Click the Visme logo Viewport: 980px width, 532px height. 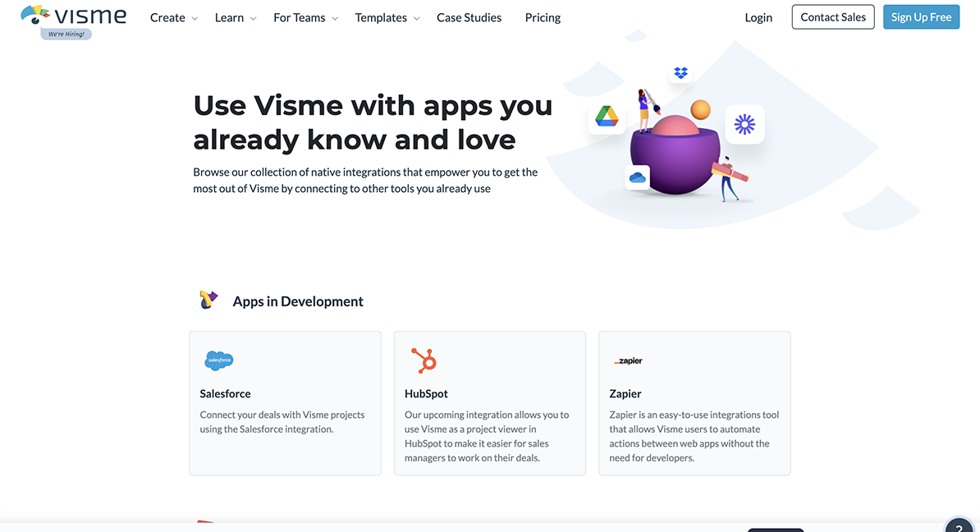click(x=74, y=15)
